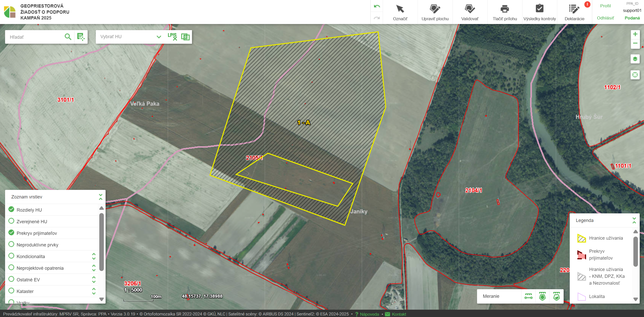The width and height of the screenshot is (644, 317).
Task: Collapse the Legenda panel
Action: coord(634,220)
